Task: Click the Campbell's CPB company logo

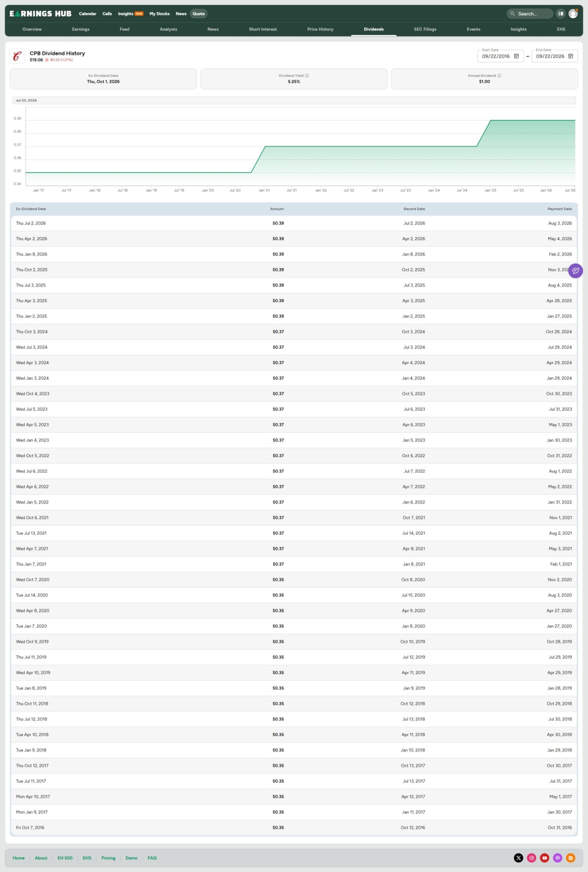Action: [17, 56]
